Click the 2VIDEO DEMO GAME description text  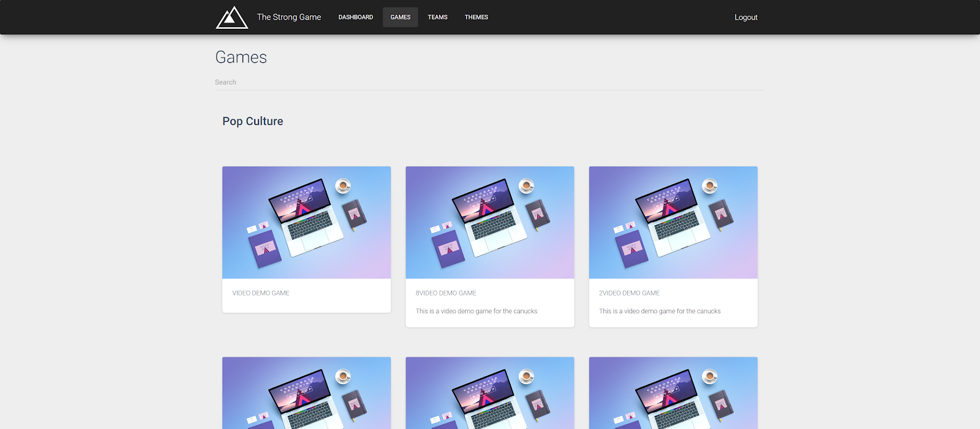tap(659, 311)
